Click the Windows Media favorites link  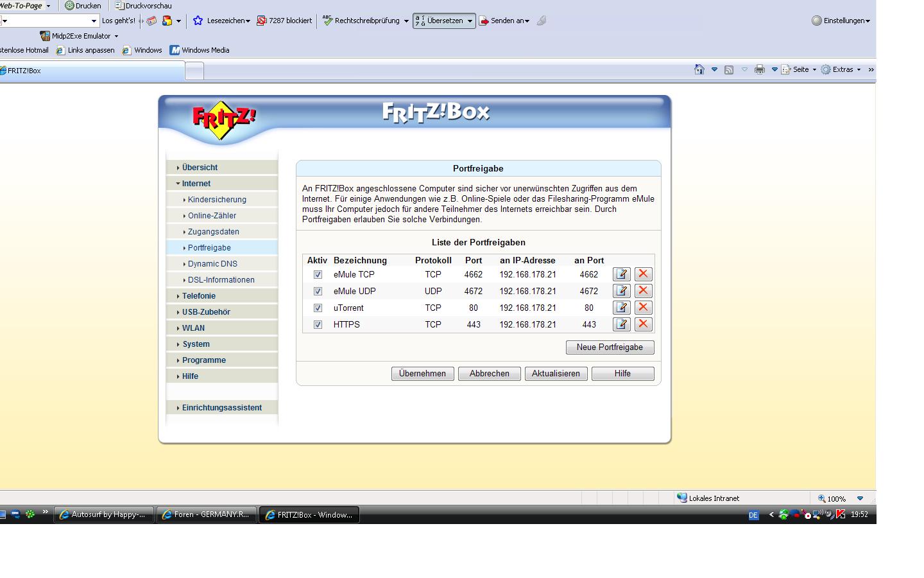(x=200, y=50)
